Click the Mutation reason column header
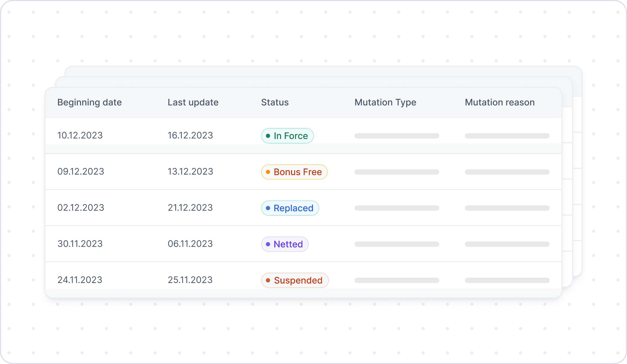Viewport: 627px width, 364px height. (500, 102)
